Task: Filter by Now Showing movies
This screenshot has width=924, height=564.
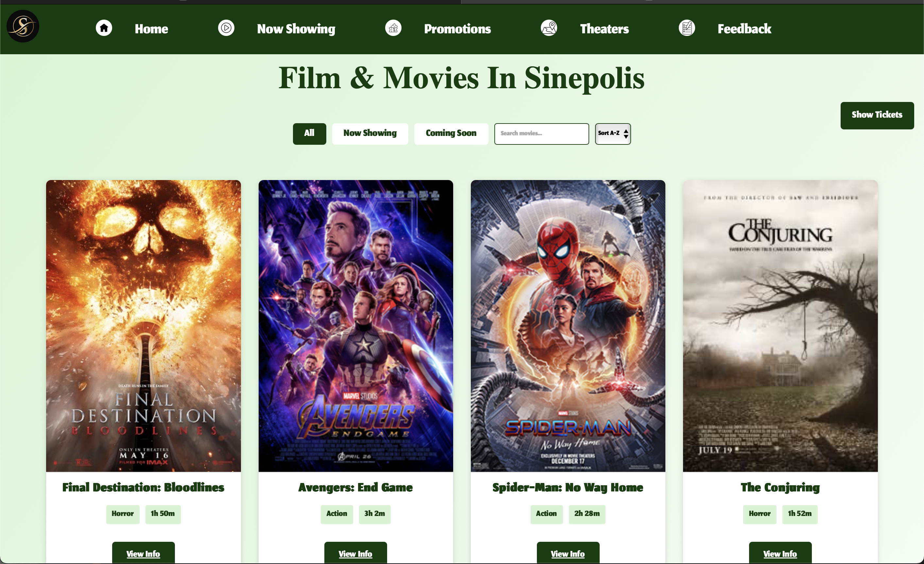Action: click(x=370, y=134)
